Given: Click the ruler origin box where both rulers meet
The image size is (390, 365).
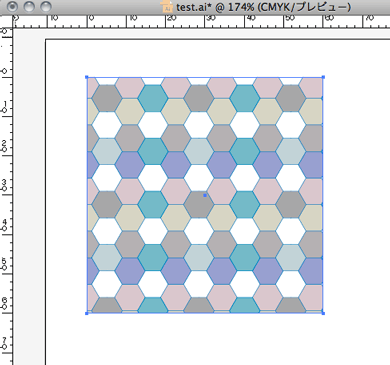Looking at the screenshot, I should pyautogui.click(x=6, y=21).
